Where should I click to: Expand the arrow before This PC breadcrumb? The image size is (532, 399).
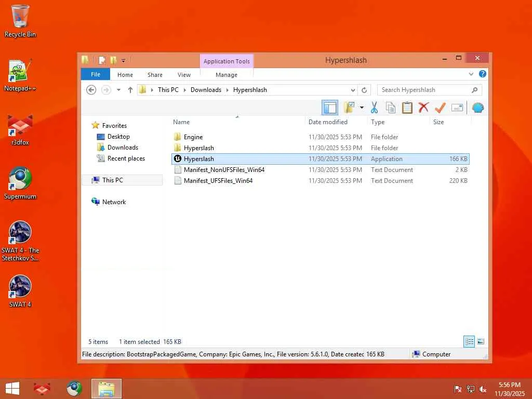(152, 90)
